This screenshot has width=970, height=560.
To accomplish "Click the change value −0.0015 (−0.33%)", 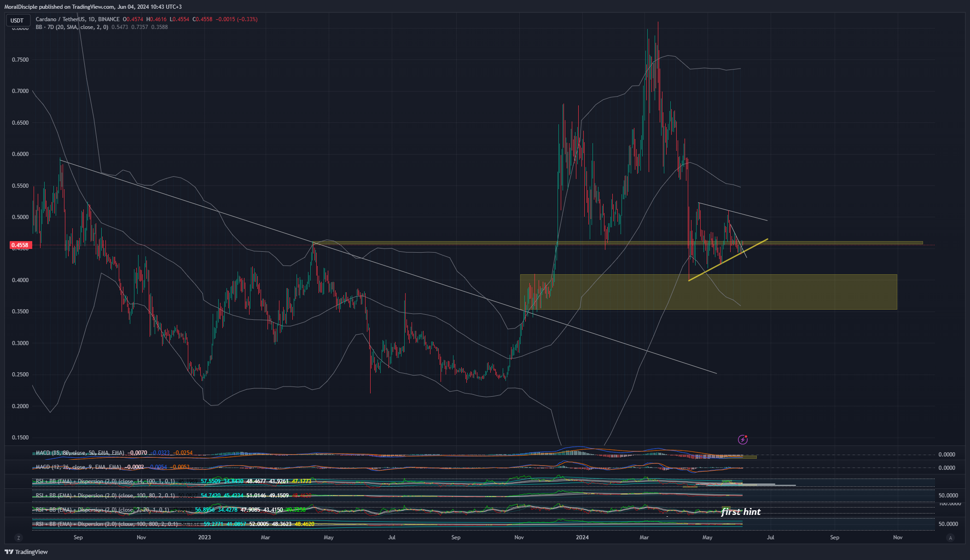I will (x=237, y=19).
